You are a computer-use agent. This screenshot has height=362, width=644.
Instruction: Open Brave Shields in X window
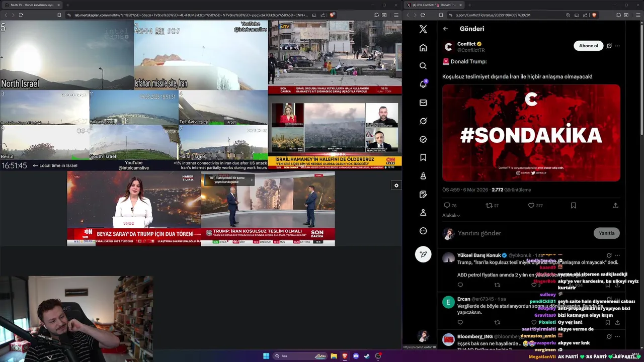[x=594, y=15]
